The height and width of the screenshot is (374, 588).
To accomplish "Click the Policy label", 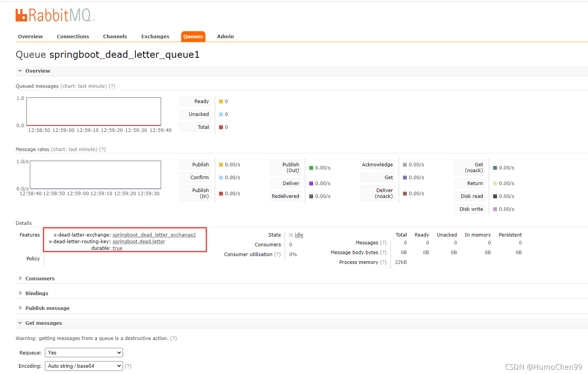I will (x=33, y=258).
